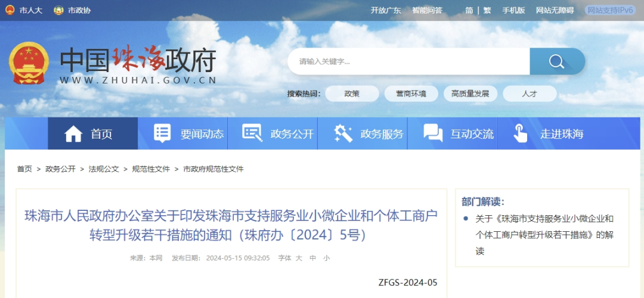Set font size to 大
Image resolution: width=644 pixels, height=298 pixels.
pyautogui.click(x=299, y=258)
